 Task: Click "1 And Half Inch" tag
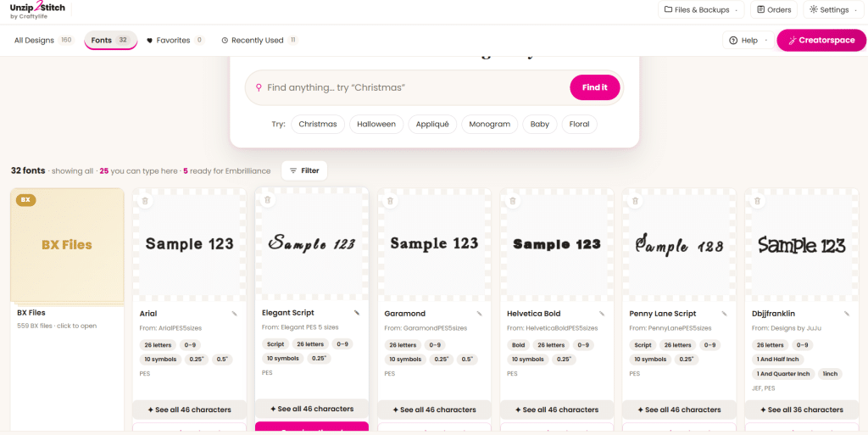tap(777, 360)
